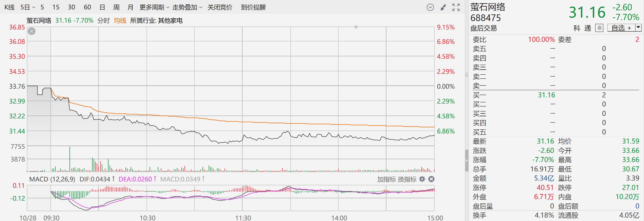This screenshot has width=644, height=221.
Task: Click the star marker at top of chart
Action: pyautogui.click(x=356, y=27)
